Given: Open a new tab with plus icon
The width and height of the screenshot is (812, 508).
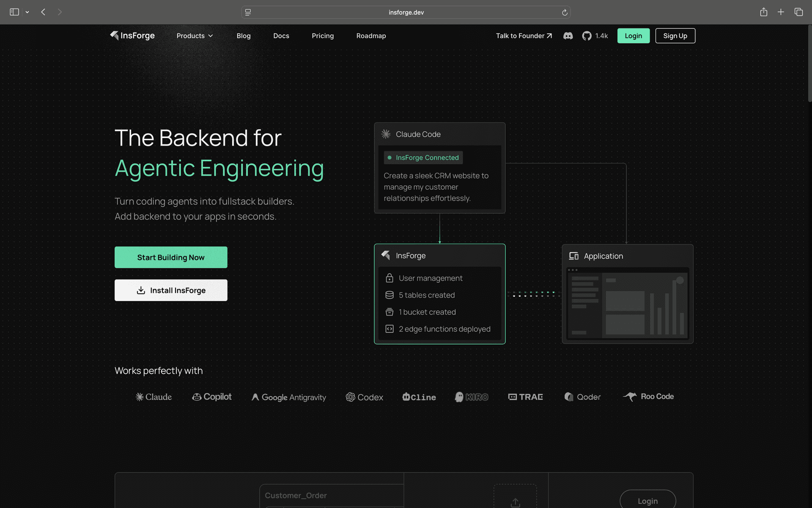Looking at the screenshot, I should 781,12.
